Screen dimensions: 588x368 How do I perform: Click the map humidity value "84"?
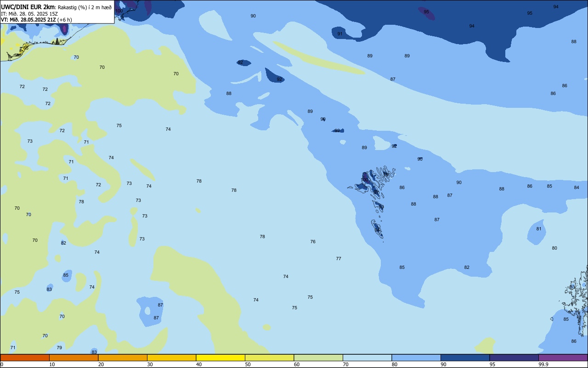pyautogui.click(x=577, y=187)
